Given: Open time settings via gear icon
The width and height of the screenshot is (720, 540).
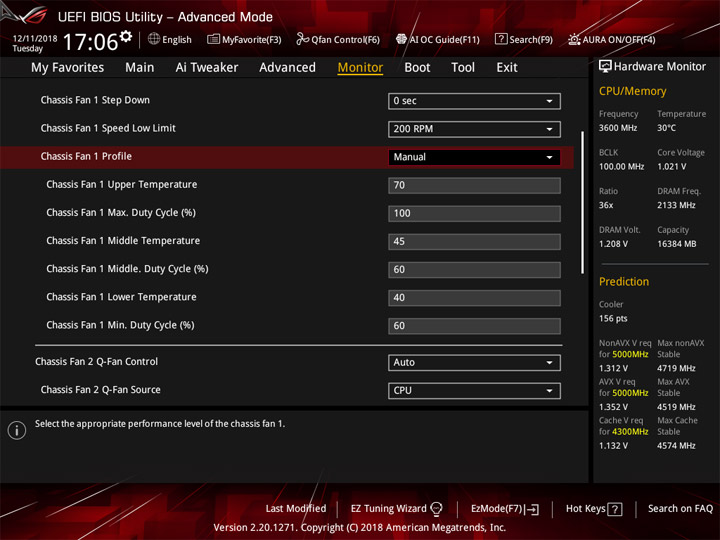Looking at the screenshot, I should 125,36.
